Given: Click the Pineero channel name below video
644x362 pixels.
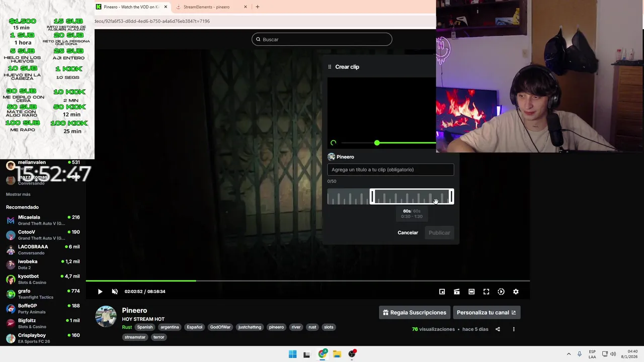Looking at the screenshot, I should tap(134, 311).
